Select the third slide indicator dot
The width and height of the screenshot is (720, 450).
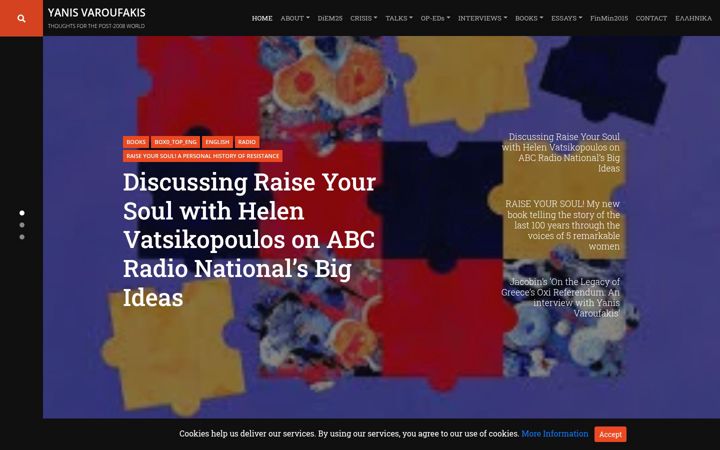[x=22, y=237]
